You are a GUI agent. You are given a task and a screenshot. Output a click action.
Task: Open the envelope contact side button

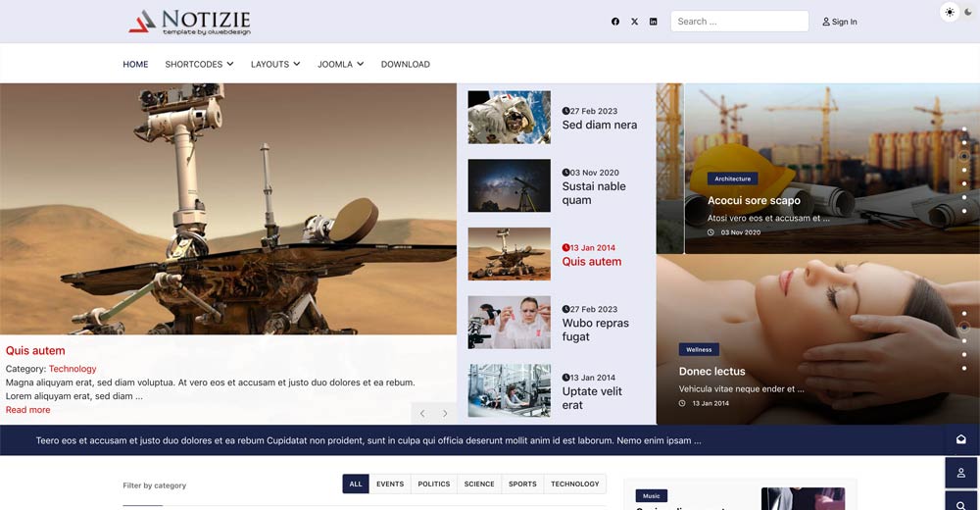pos(961,439)
